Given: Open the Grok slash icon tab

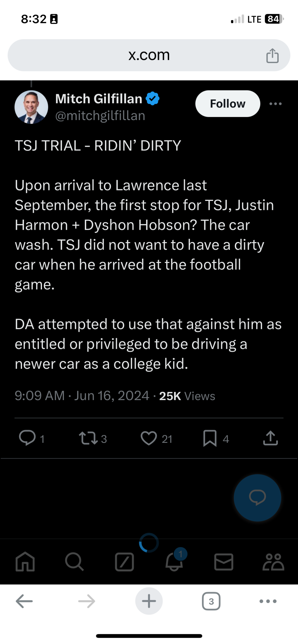Looking at the screenshot, I should (x=125, y=562).
